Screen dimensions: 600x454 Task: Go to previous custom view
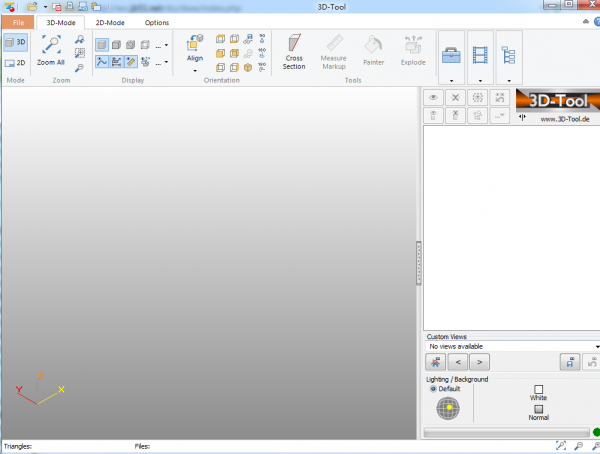[x=456, y=362]
